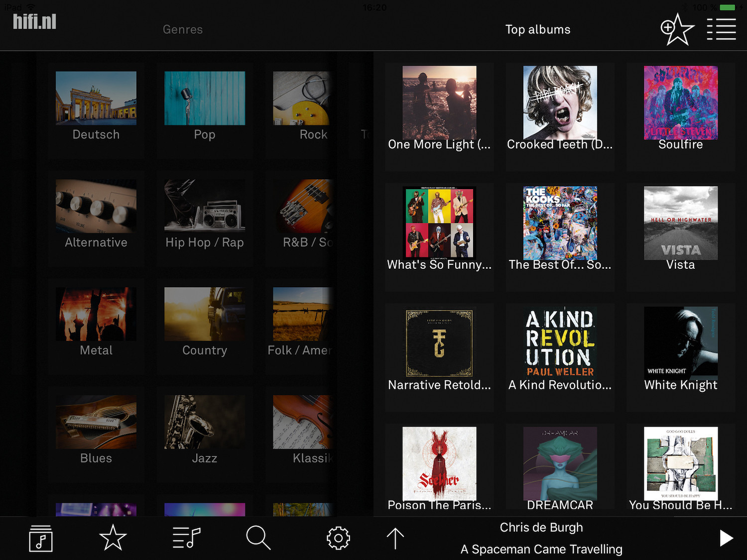Open the list view menu icon
The width and height of the screenshot is (747, 560).
point(721,29)
